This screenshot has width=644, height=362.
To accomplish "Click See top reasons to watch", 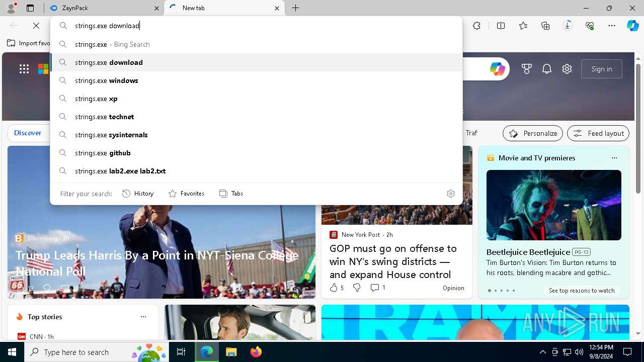I will pyautogui.click(x=582, y=291).
